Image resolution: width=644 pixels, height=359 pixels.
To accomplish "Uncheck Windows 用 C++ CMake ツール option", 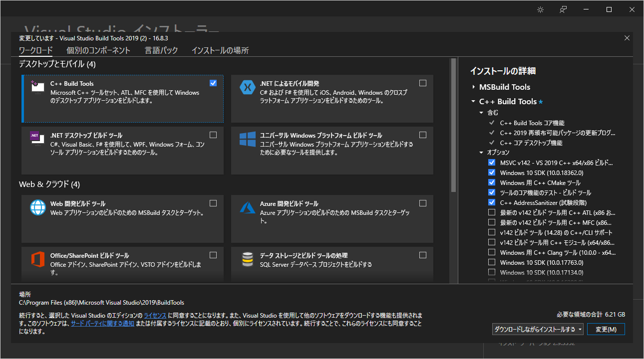I will tap(492, 182).
